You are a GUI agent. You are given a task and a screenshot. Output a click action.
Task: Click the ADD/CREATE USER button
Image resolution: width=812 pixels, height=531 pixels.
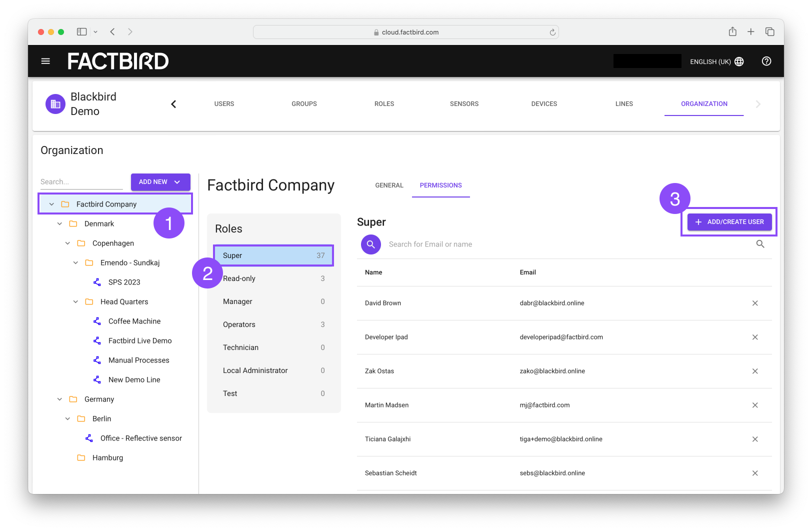pos(729,221)
